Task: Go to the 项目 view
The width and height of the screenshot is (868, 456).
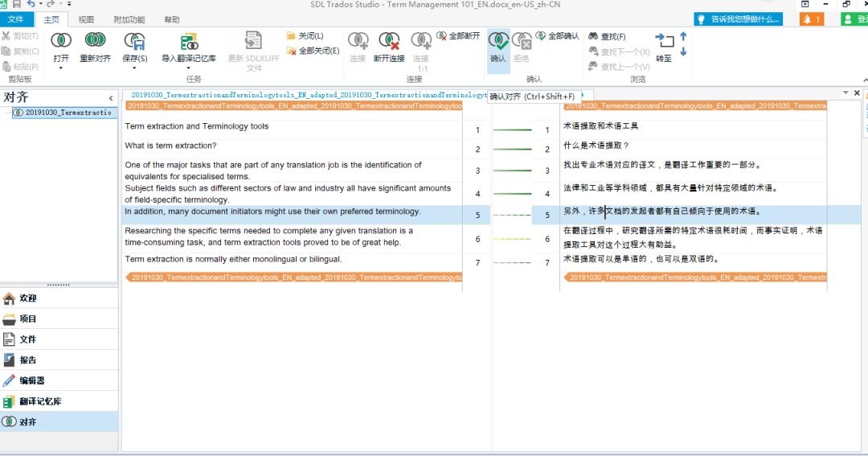Action: (x=59, y=318)
